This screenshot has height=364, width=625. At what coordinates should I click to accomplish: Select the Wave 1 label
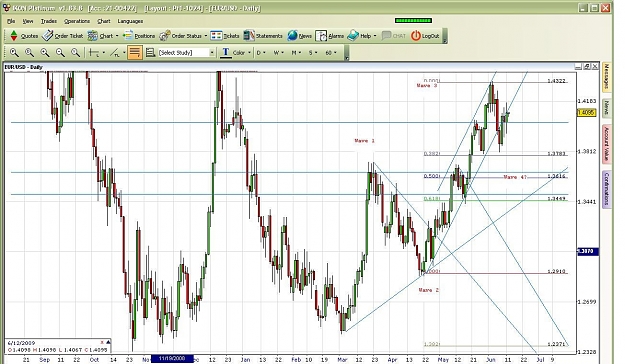tap(364, 141)
